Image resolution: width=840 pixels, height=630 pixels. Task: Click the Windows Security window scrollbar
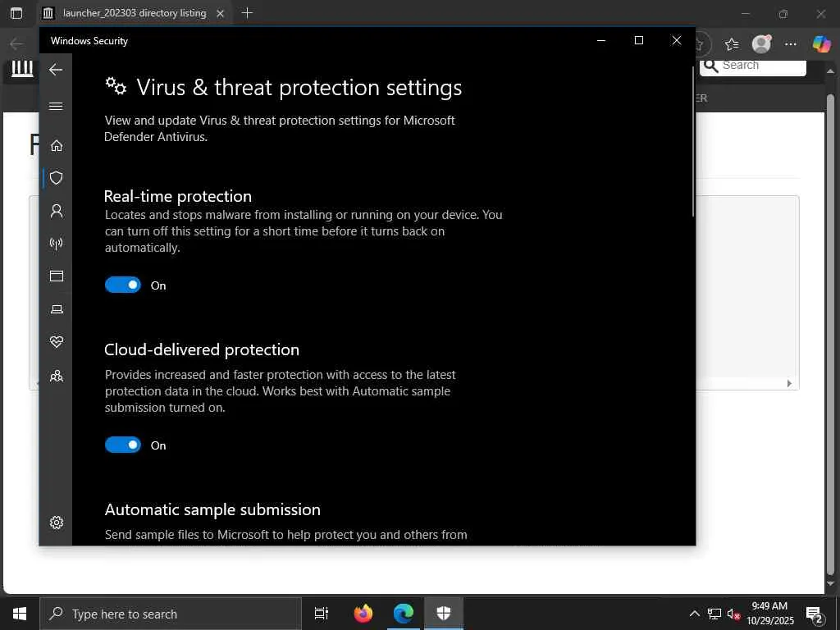point(692,140)
